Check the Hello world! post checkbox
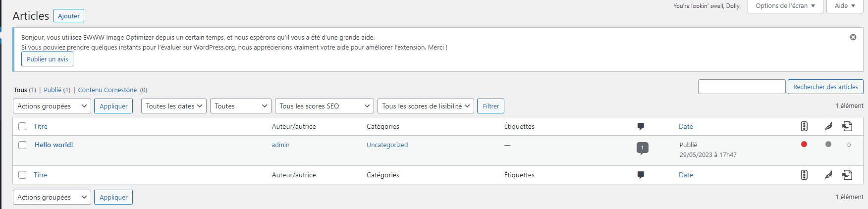The height and width of the screenshot is (209, 868). [22, 145]
